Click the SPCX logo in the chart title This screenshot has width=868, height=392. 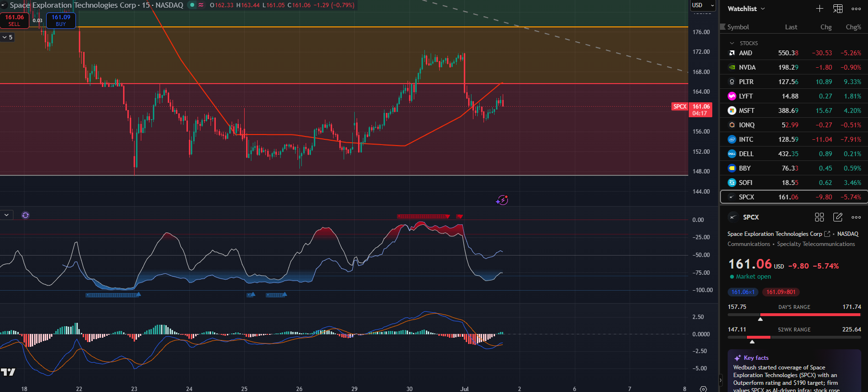click(4, 5)
